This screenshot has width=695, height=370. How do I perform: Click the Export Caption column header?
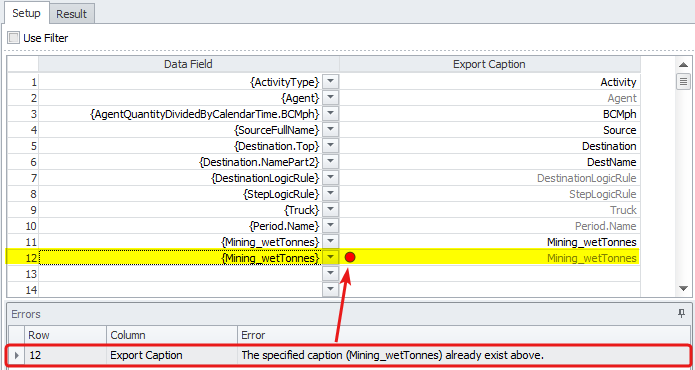click(489, 64)
